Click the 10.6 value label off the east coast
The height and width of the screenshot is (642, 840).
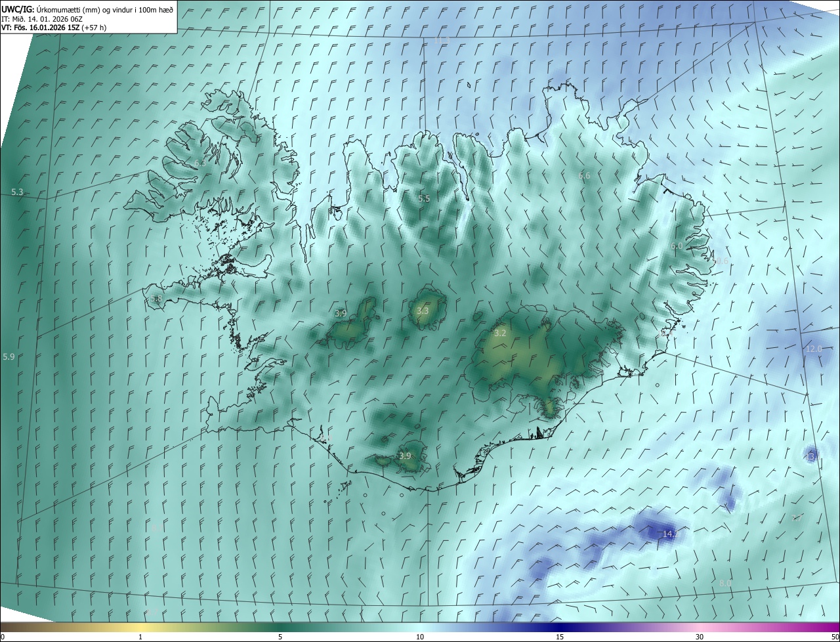tap(721, 261)
